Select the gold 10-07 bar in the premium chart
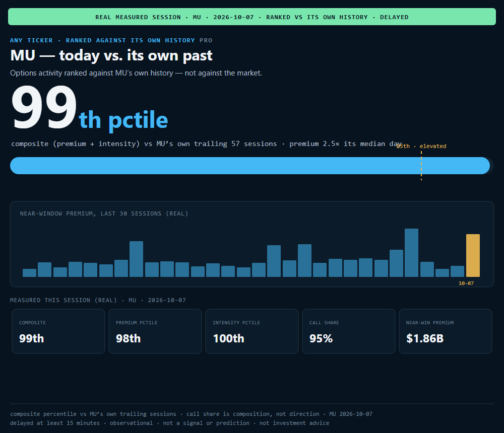Viewport: 504px width, 433px height. [473, 255]
